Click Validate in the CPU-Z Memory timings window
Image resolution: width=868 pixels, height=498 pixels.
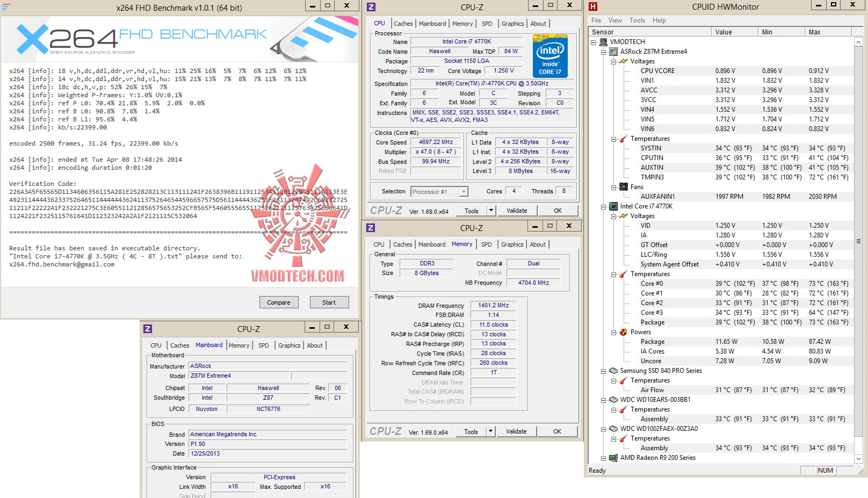[516, 431]
